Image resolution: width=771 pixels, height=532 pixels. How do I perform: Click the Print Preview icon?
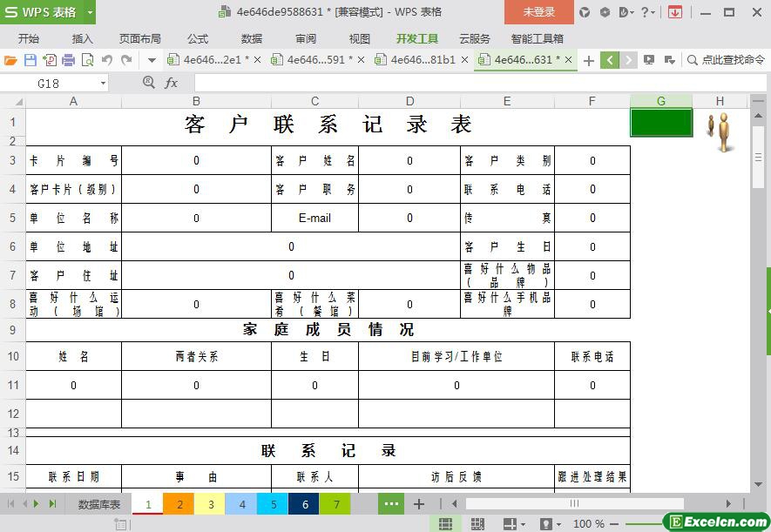[87, 60]
